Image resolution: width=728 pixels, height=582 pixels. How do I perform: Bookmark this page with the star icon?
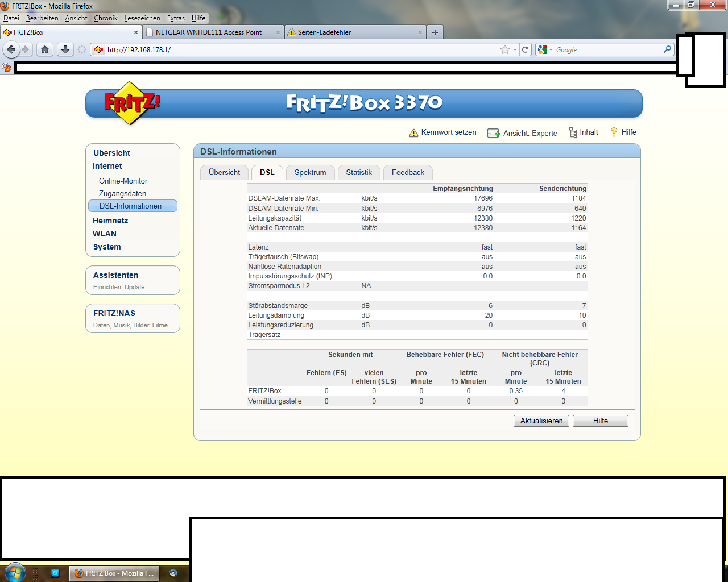click(504, 49)
